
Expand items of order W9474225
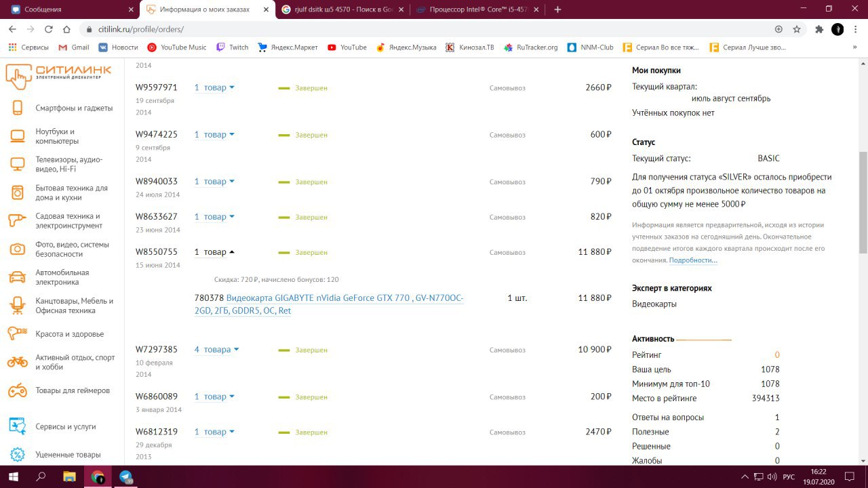pyautogui.click(x=214, y=134)
